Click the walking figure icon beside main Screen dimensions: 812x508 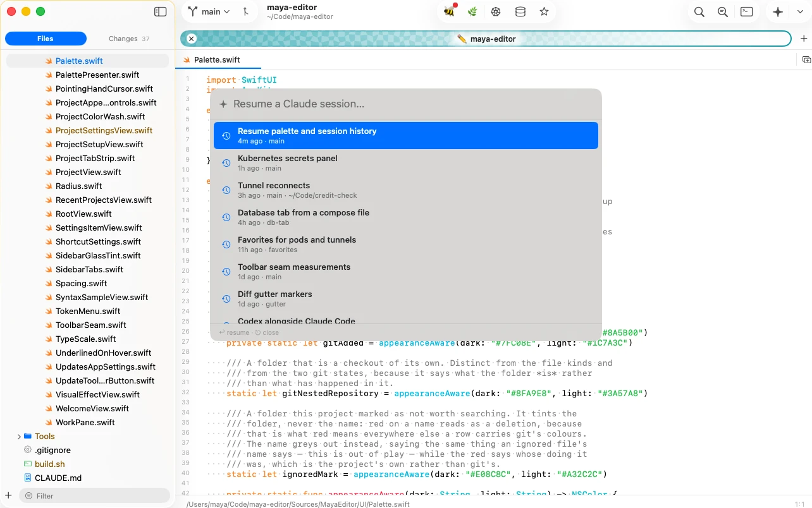245,11
